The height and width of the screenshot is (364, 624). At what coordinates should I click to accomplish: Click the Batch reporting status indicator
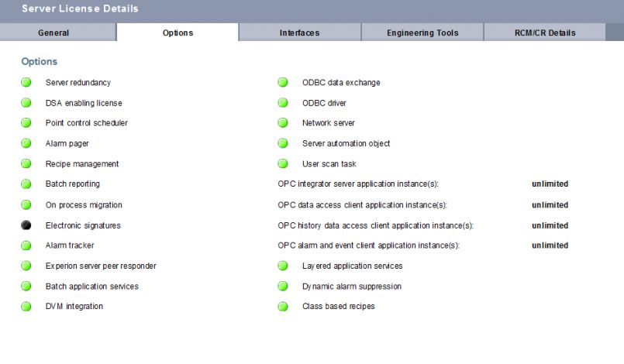tap(26, 184)
